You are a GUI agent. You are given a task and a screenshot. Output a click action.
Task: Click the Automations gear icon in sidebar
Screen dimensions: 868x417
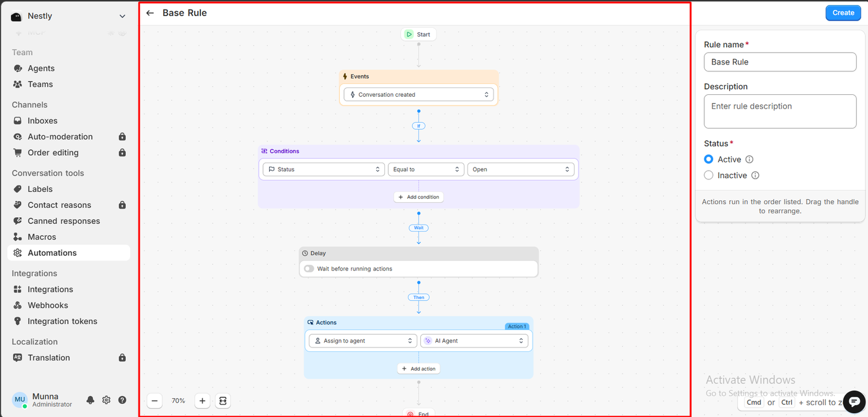tap(17, 253)
